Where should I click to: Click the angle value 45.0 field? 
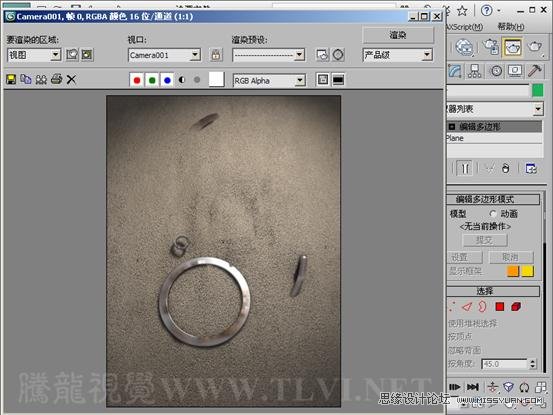pos(504,364)
